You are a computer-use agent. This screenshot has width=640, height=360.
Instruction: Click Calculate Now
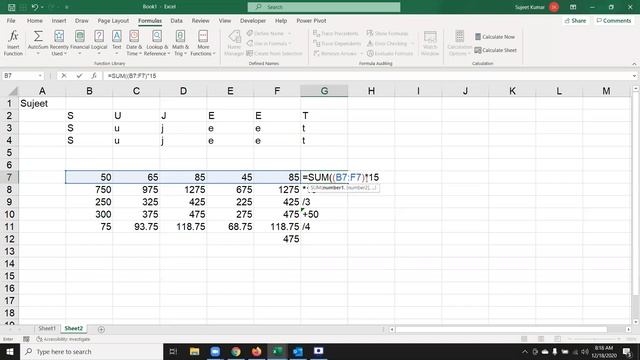point(495,37)
